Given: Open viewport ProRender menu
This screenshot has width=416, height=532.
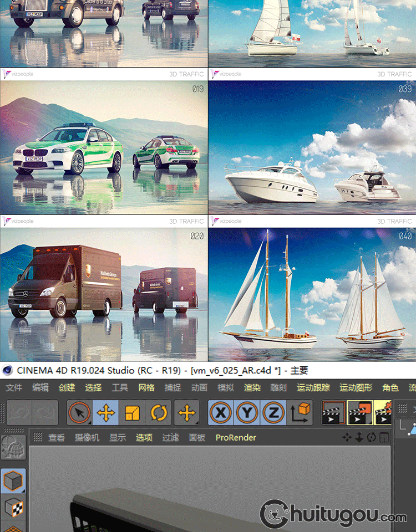Looking at the screenshot, I should tap(236, 438).
